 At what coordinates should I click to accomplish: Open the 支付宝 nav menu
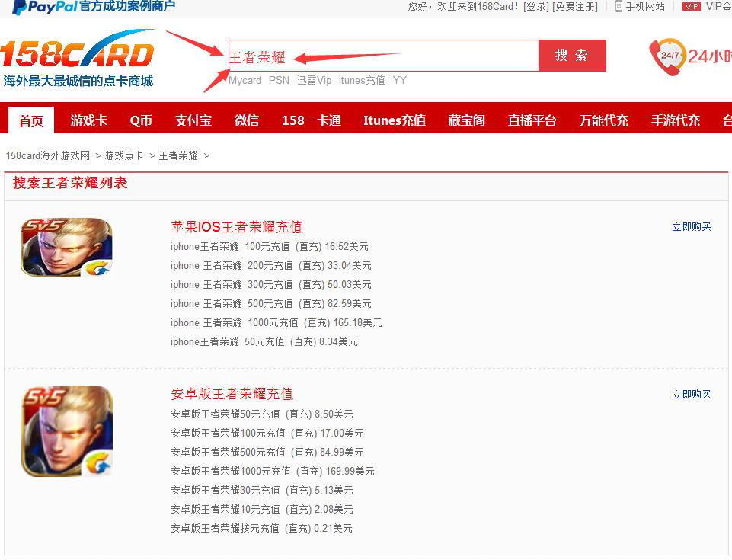[x=193, y=120]
